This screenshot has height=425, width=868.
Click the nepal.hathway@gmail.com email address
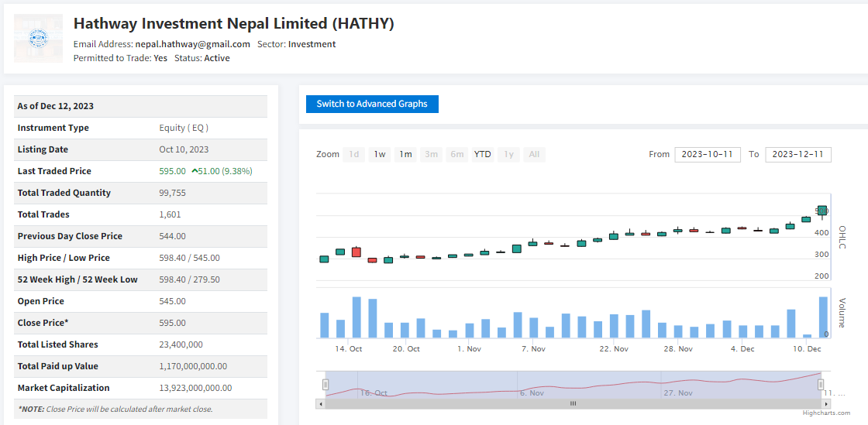pos(193,44)
